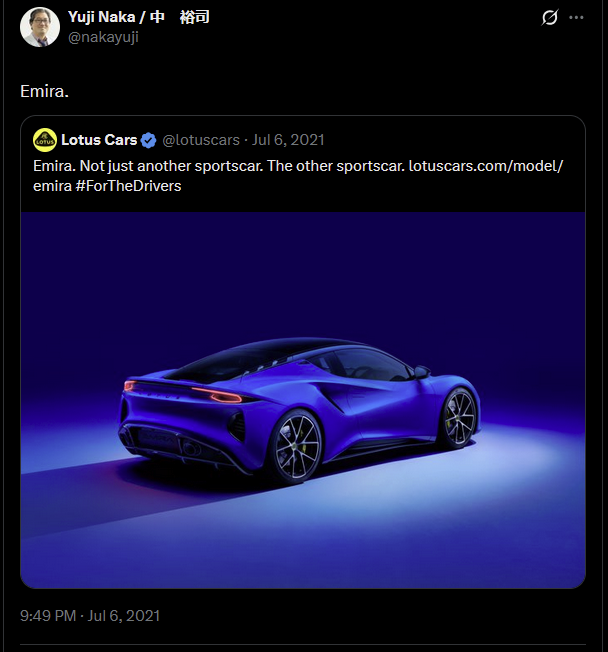Go to the @nakayuji handle

tap(103, 37)
